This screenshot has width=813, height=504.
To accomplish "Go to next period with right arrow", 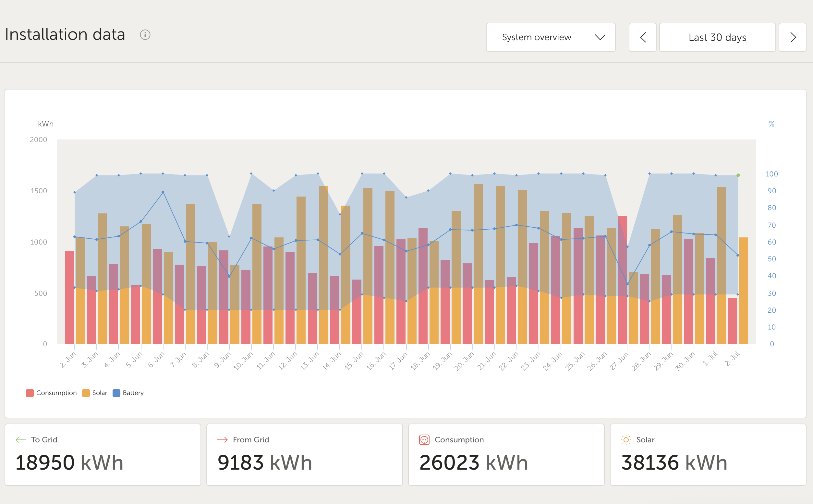I will click(792, 37).
